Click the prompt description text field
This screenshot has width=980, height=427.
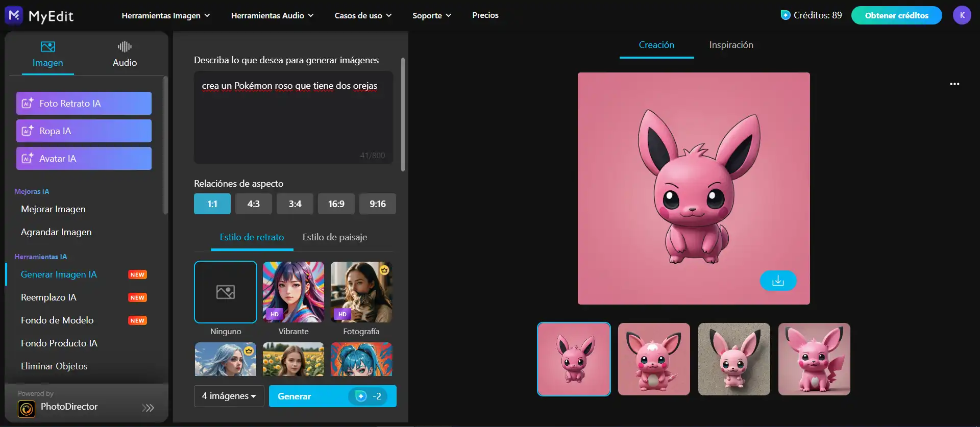tap(293, 117)
